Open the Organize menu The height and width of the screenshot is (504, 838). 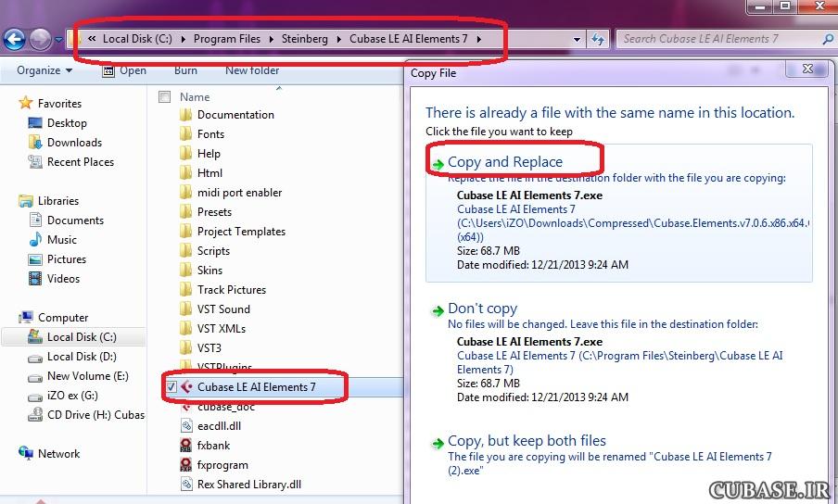coord(44,70)
